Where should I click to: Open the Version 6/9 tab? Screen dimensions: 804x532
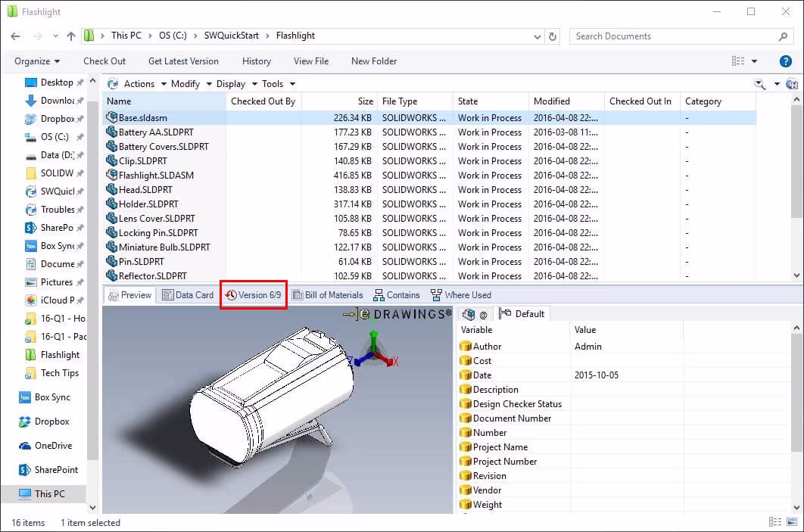(254, 294)
